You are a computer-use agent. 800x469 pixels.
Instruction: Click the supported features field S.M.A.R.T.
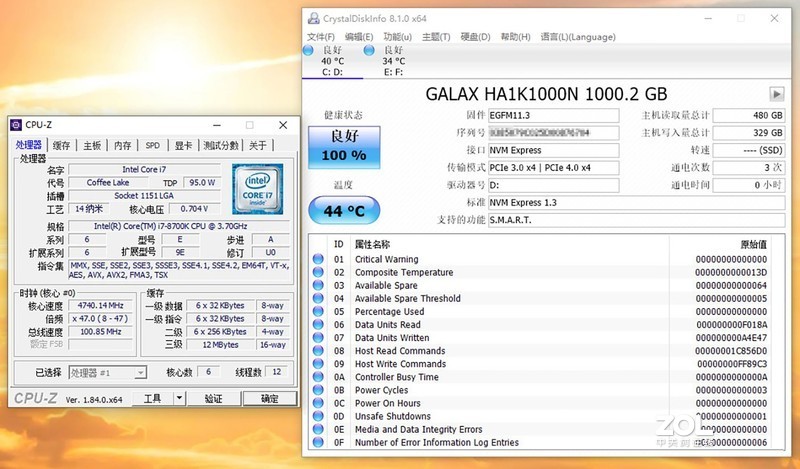coord(636,220)
